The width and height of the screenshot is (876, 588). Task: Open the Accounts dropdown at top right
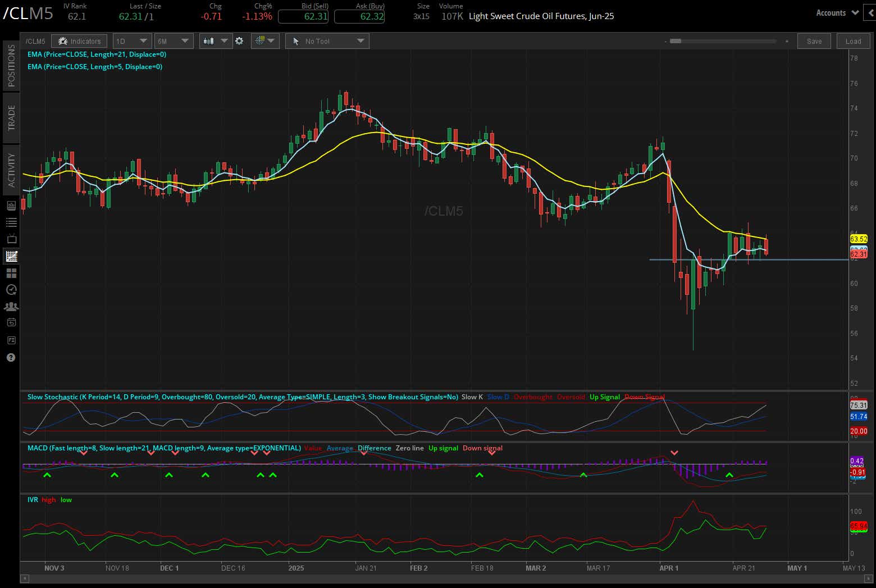pos(836,12)
